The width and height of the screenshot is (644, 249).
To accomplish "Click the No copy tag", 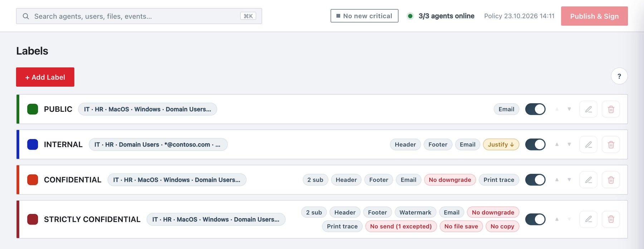I will (x=502, y=226).
